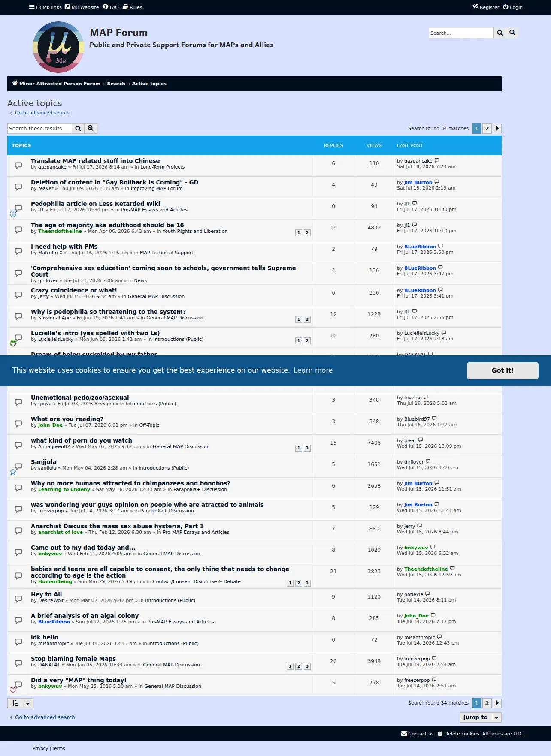Click magnifier beside Search these results field
551x756 pixels.
(78, 128)
